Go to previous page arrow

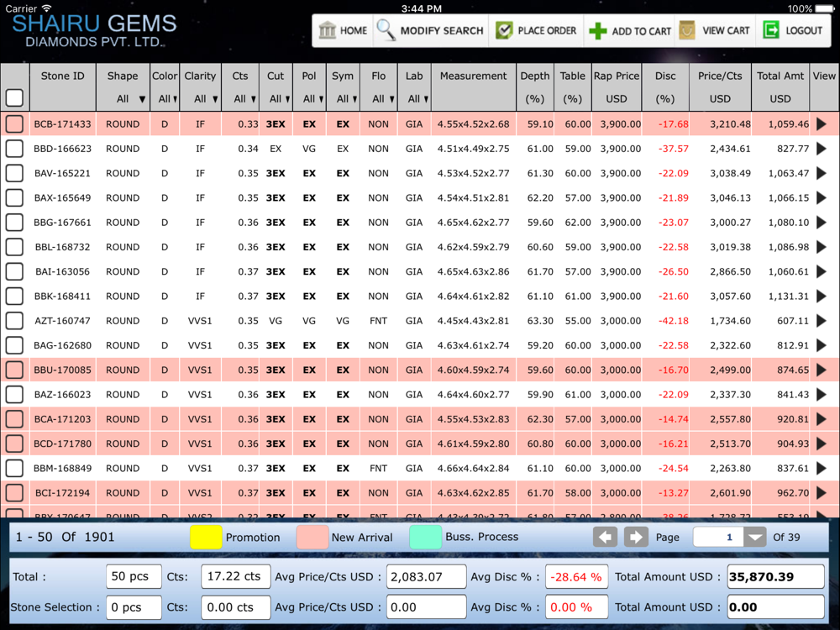pos(605,537)
